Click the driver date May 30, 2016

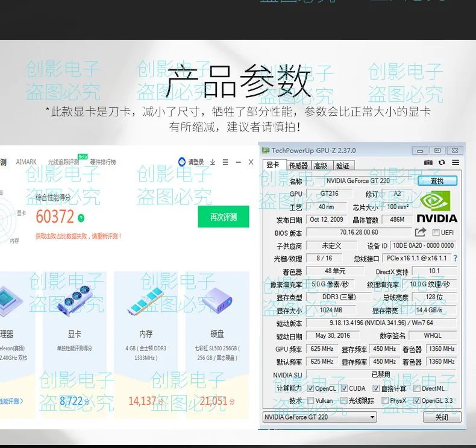point(333,336)
